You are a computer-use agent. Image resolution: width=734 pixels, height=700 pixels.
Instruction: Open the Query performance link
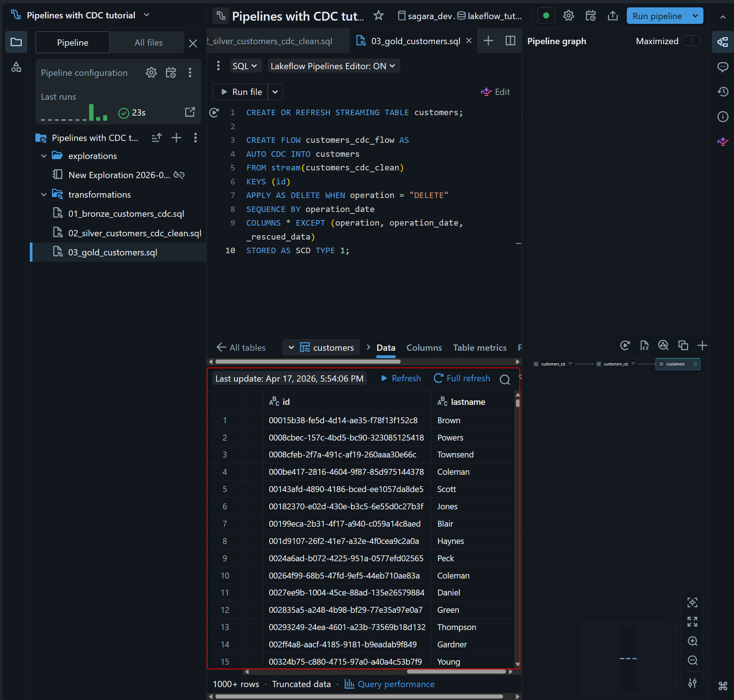(x=396, y=684)
